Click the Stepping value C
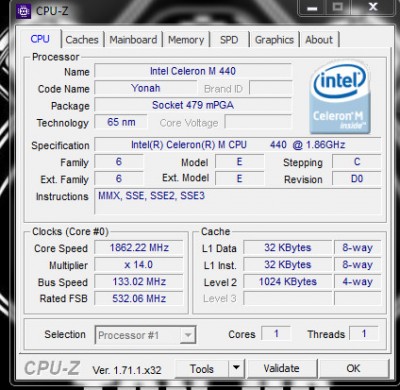Viewport: 400px width, 390px height. [357, 162]
